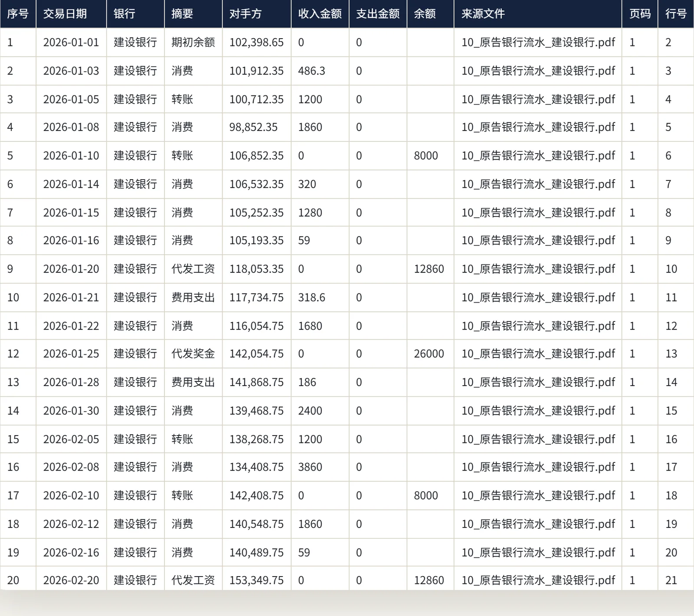Viewport: 694px width, 616px height.
Task: Click the amount 320 in the 2026-01-14 row
Action: coord(307,184)
